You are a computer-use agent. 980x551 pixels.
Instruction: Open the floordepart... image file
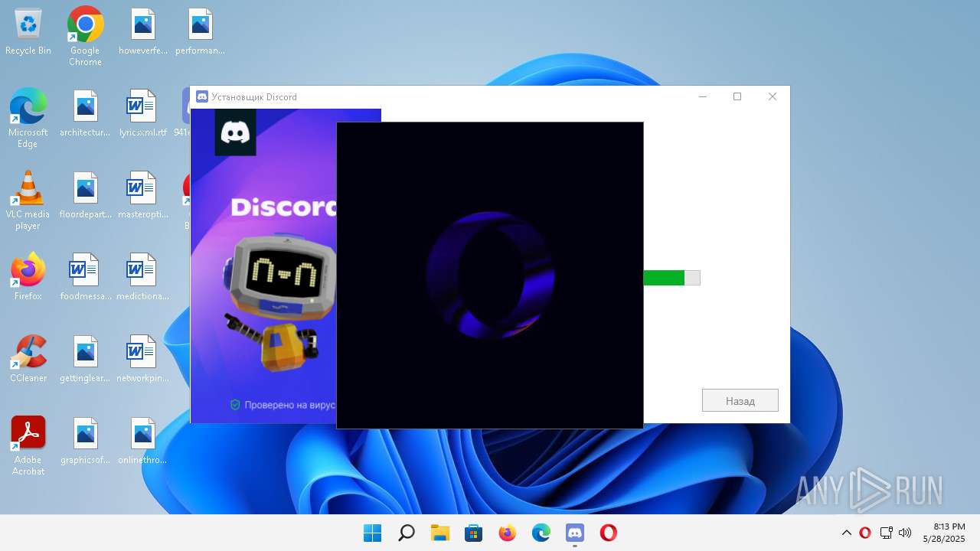coord(85,196)
